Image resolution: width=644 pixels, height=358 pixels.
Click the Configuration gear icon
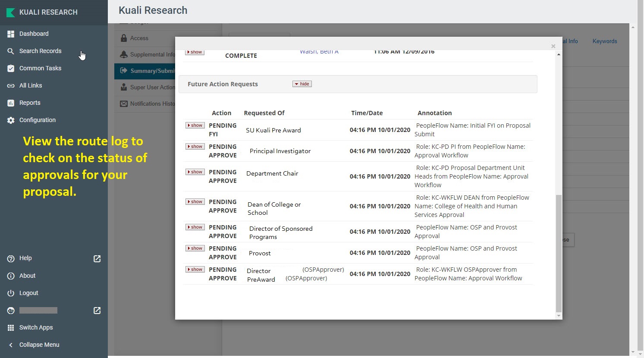(11, 120)
